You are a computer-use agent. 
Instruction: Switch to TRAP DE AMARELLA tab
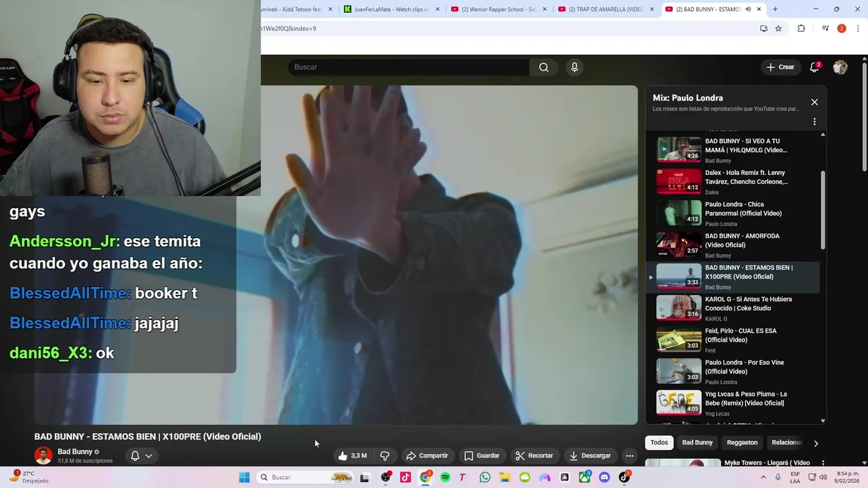pyautogui.click(x=606, y=9)
